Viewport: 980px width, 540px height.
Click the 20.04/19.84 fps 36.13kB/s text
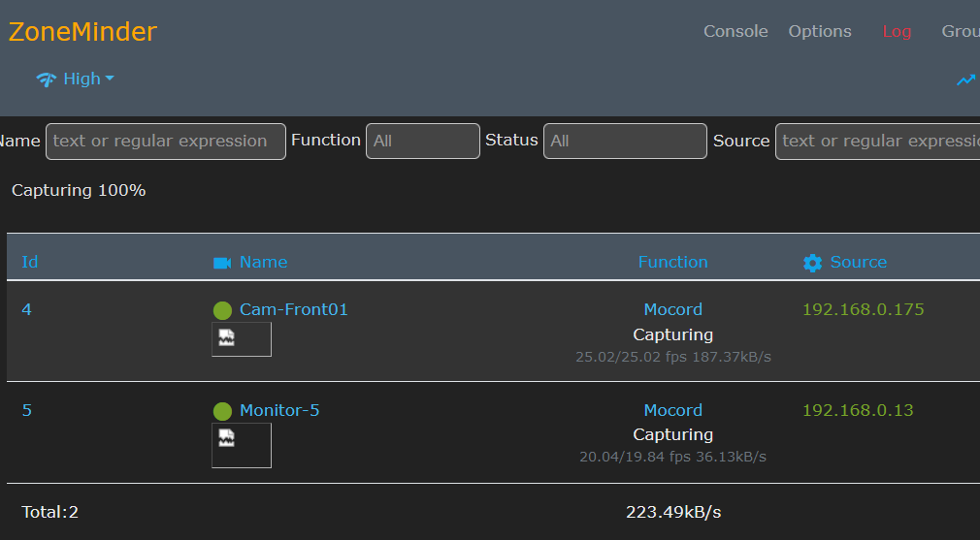[x=672, y=457]
